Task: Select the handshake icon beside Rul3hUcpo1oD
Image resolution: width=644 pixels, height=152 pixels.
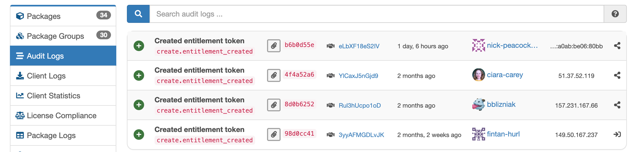Action: [x=331, y=105]
